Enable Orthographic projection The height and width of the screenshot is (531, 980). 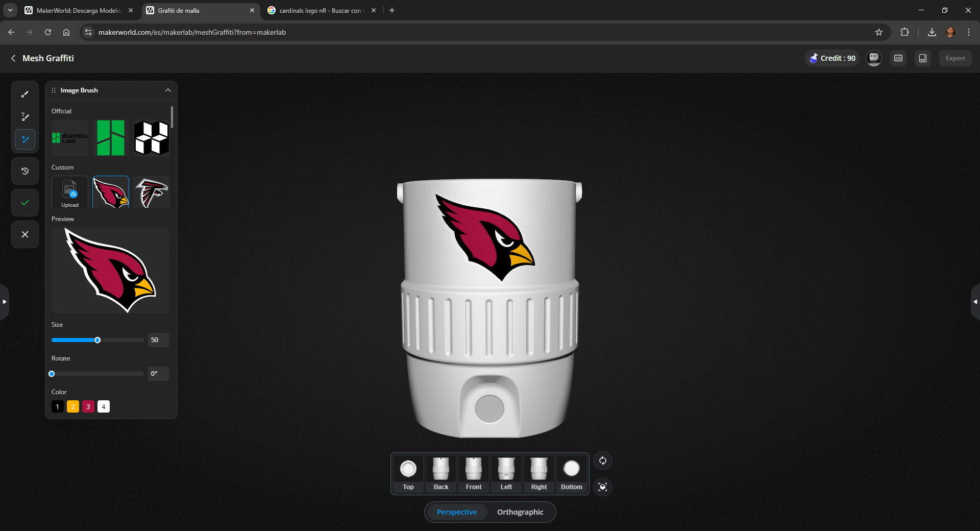point(520,512)
